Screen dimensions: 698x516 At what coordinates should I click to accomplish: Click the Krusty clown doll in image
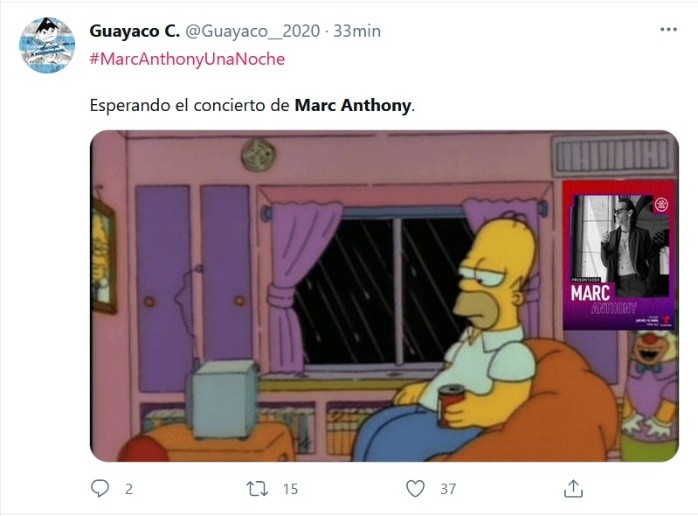pyautogui.click(x=652, y=383)
